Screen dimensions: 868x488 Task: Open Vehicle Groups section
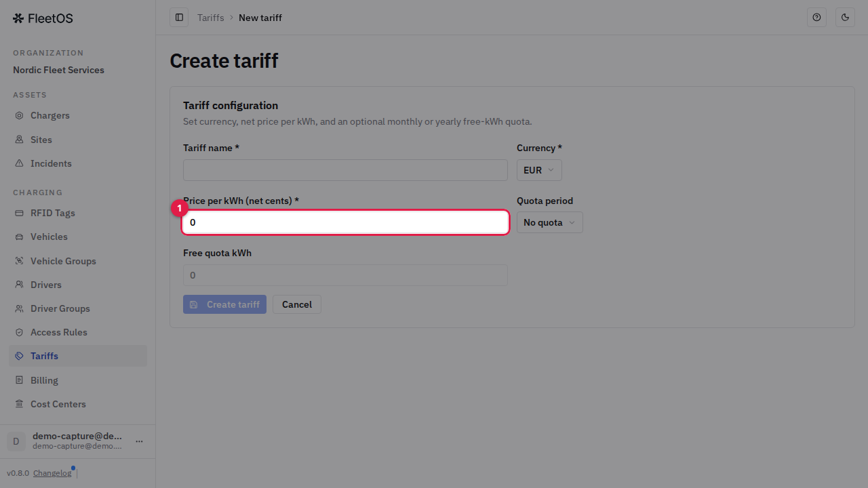78,261
